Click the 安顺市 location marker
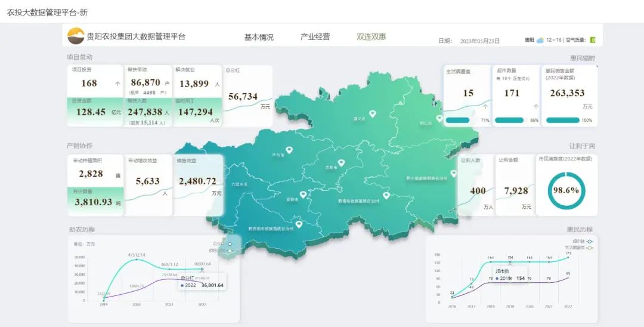644x327 pixels. pos(303,194)
